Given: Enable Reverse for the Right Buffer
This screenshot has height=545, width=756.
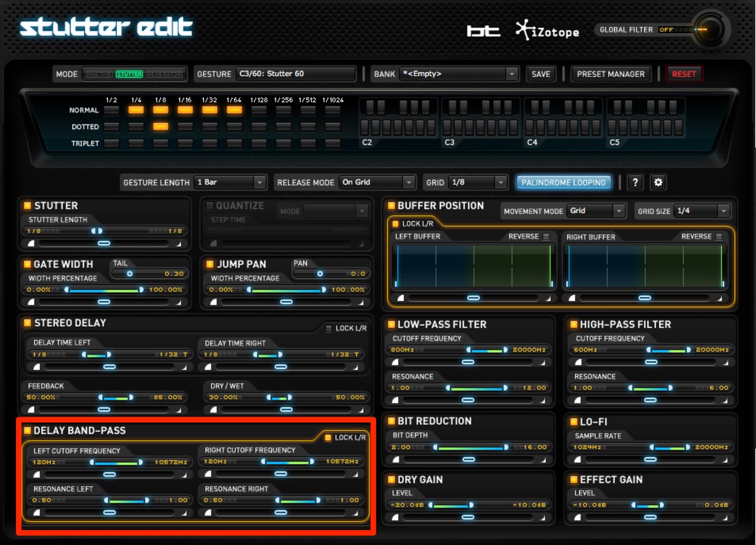Looking at the screenshot, I should coord(719,237).
